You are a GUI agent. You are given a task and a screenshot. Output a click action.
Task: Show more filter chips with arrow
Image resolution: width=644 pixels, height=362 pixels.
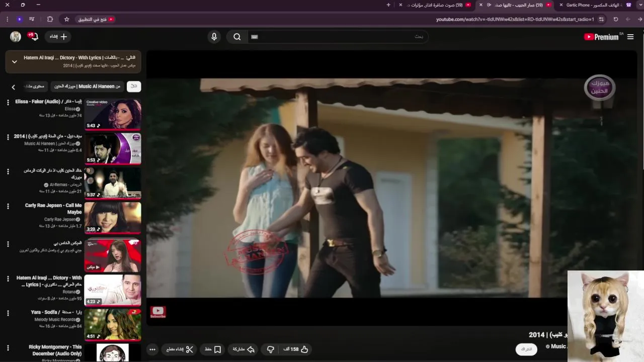pos(14,87)
